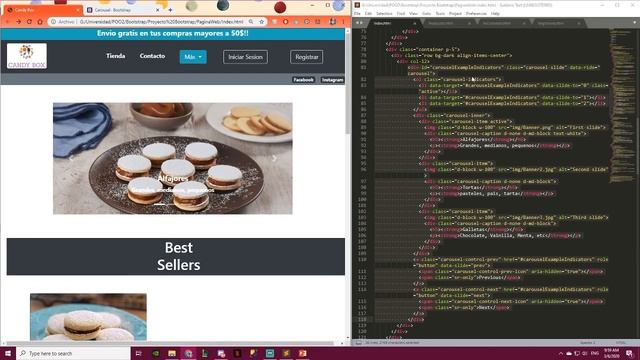The width and height of the screenshot is (640, 360).
Task: Open Sublime Text Selection menu
Action: pyautogui.click(x=384, y=13)
